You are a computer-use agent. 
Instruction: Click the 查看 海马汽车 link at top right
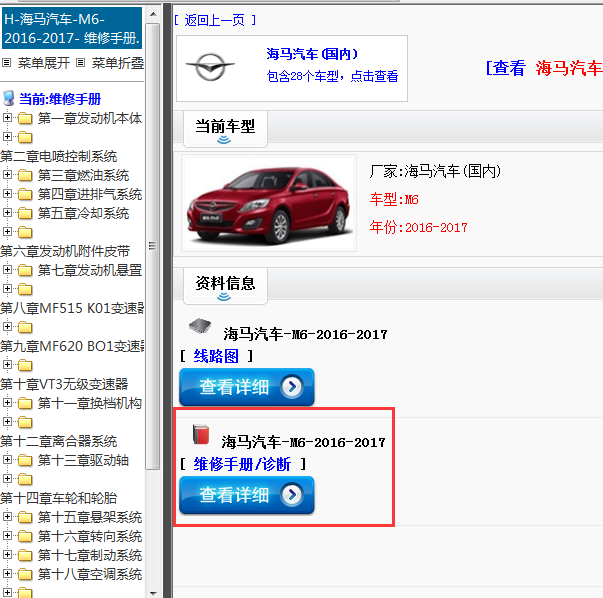tap(544, 68)
